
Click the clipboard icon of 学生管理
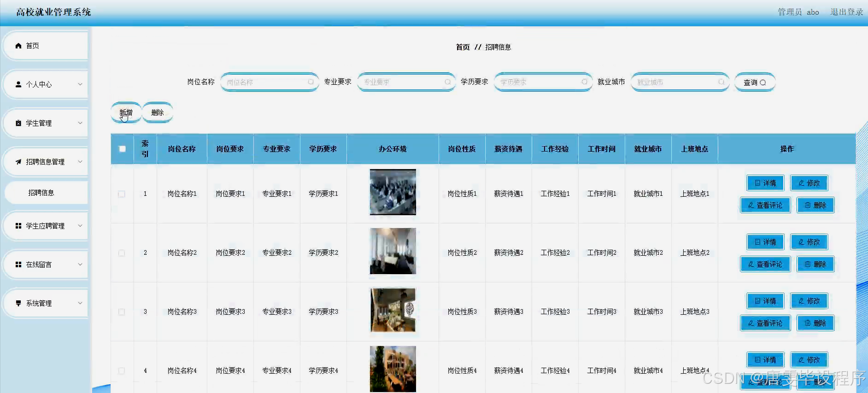[18, 123]
